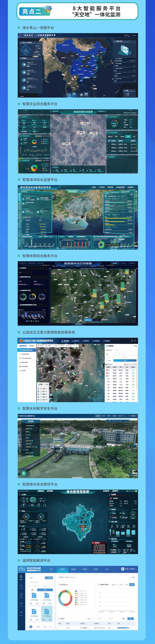Image resolution: width=155 pixels, height=644 pixels.
Task: Click 新增项目 button in remote sensing platform
Action: pyautogui.click(x=49, y=578)
